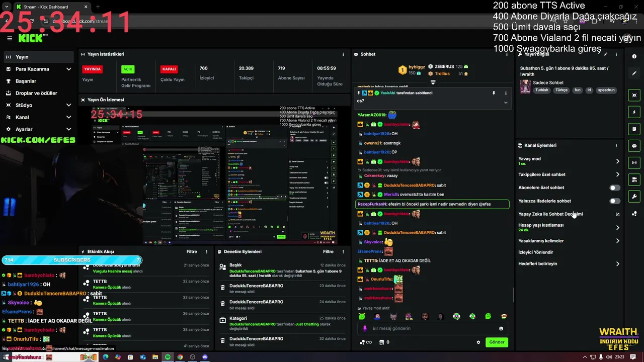The image size is (644, 362).
Task: Open Hedefleri belirleyin settings
Action: point(569,263)
